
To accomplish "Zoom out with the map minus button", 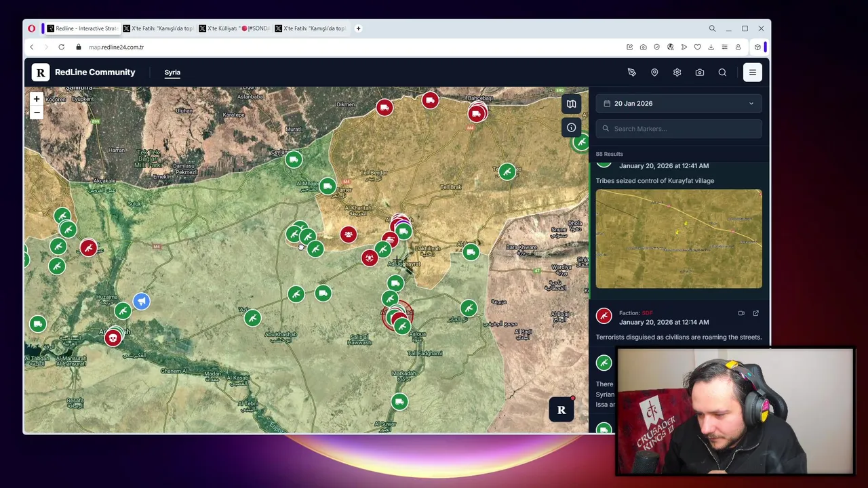I will click(x=37, y=113).
